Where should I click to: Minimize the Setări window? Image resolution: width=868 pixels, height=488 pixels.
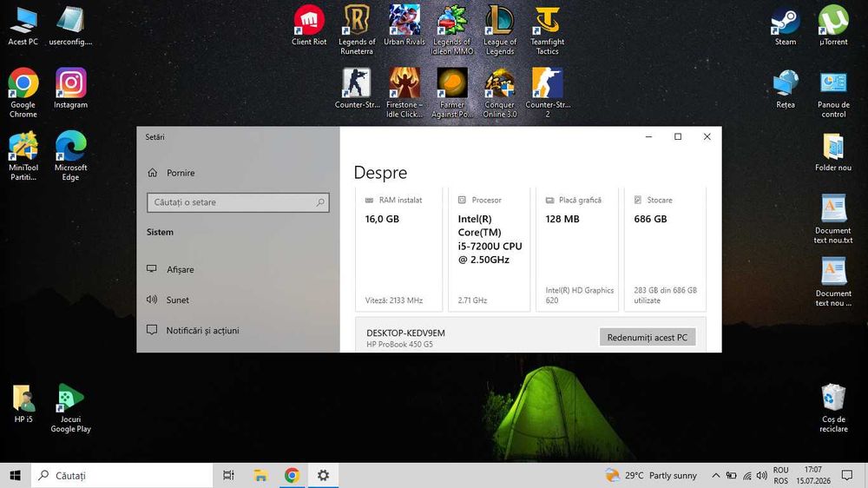pos(648,137)
